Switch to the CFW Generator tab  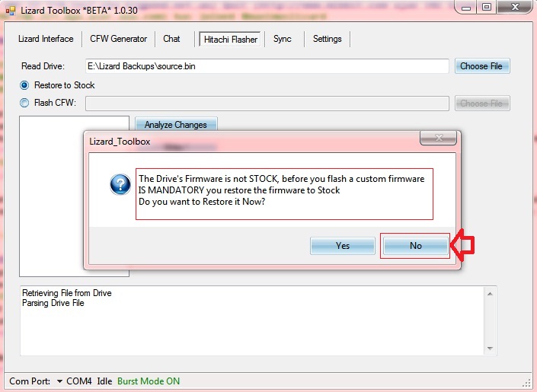click(x=119, y=39)
